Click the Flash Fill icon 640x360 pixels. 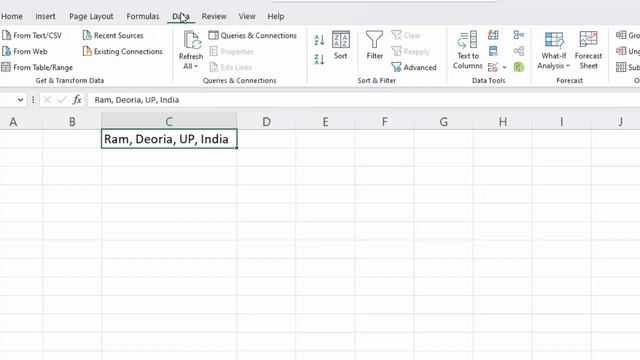(493, 35)
